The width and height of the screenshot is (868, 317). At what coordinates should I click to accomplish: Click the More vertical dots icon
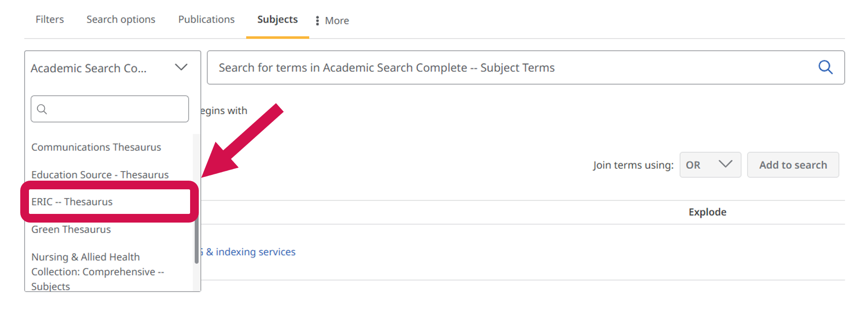[x=317, y=21]
